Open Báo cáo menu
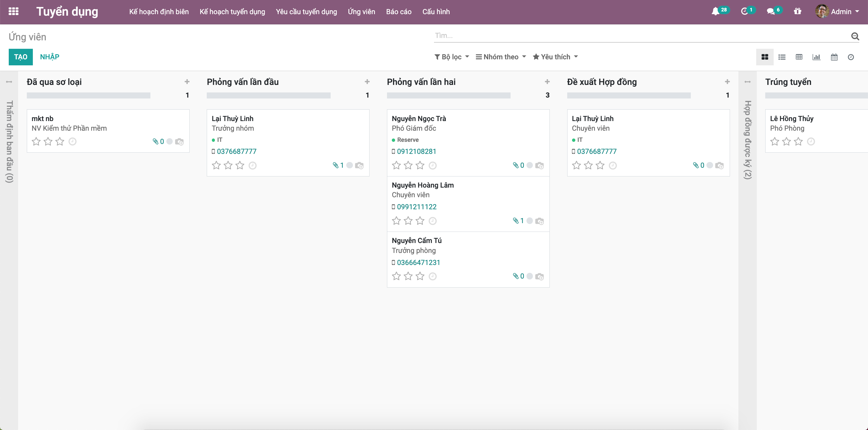Viewport: 868px width, 430px height. (399, 12)
